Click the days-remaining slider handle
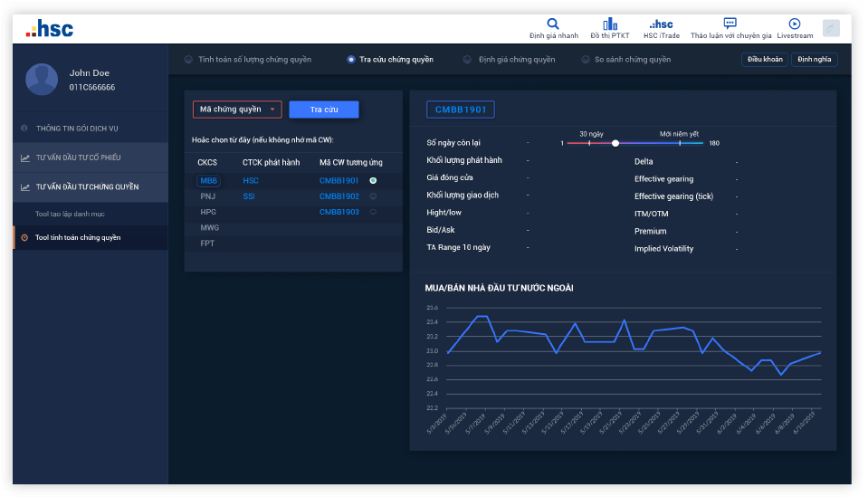Screen dimensions: 868x497 pyautogui.click(x=615, y=143)
